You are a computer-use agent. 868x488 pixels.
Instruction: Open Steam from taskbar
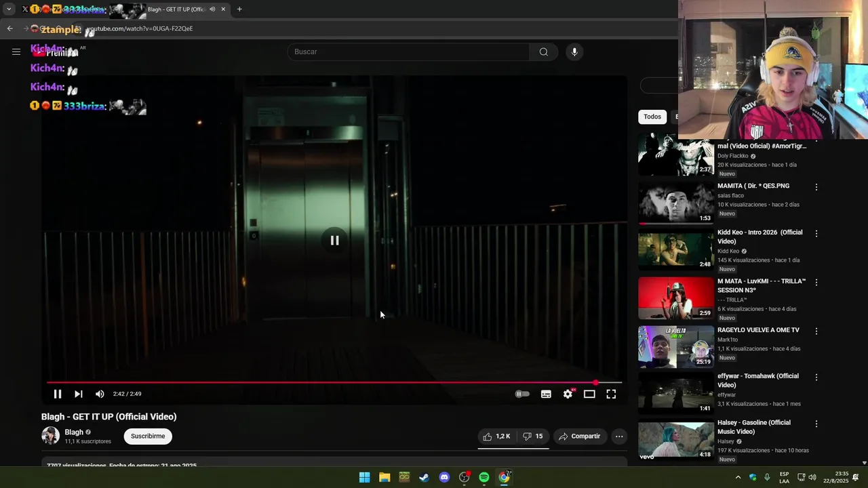point(424,477)
